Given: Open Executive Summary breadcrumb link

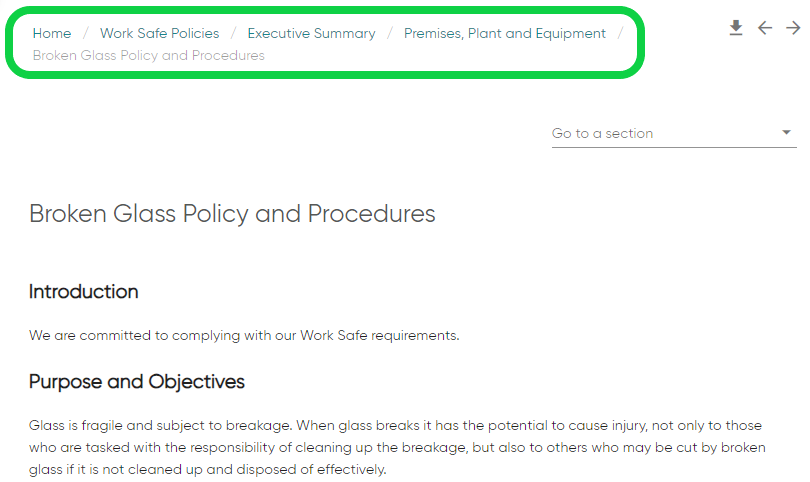Looking at the screenshot, I should point(311,34).
